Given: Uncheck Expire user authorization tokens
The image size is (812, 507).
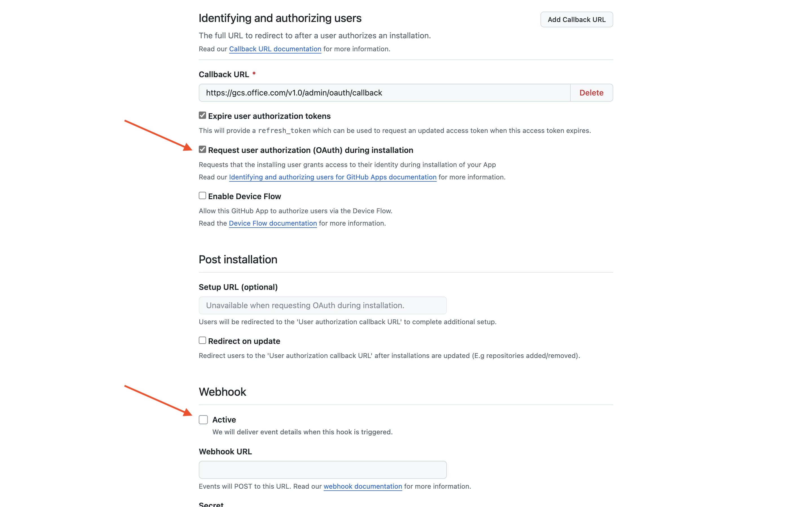Looking at the screenshot, I should pyautogui.click(x=202, y=115).
